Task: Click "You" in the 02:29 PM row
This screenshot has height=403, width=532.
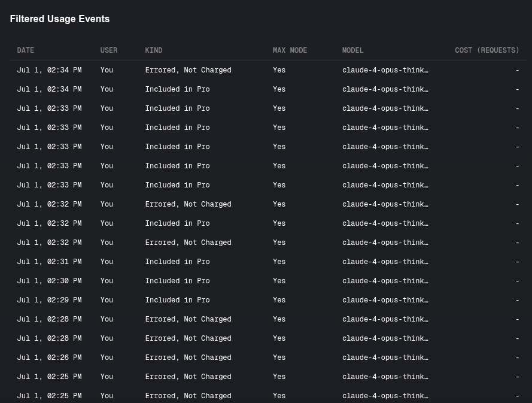Action: coord(107,300)
